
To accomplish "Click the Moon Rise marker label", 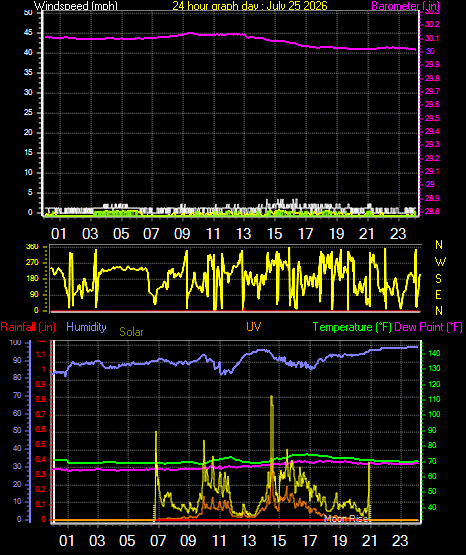I will click(346, 519).
